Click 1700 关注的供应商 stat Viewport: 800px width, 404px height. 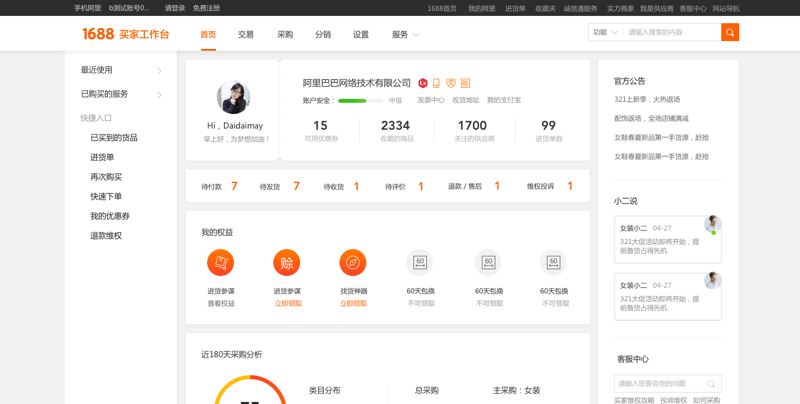click(474, 131)
